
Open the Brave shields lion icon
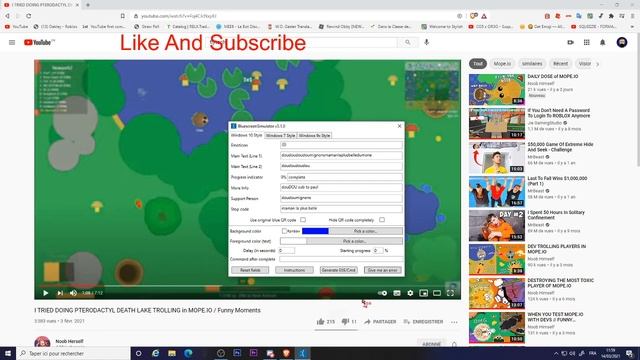[x=473, y=16]
